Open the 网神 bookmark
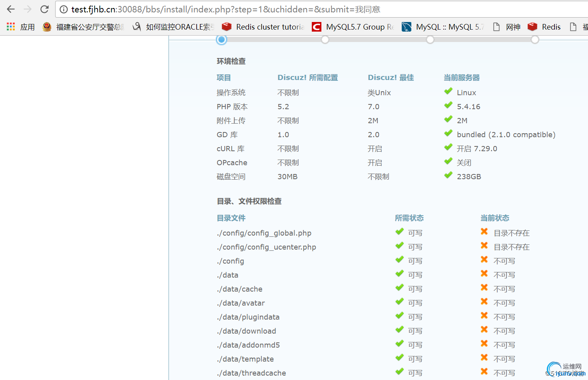The height and width of the screenshot is (380, 588). (506, 27)
